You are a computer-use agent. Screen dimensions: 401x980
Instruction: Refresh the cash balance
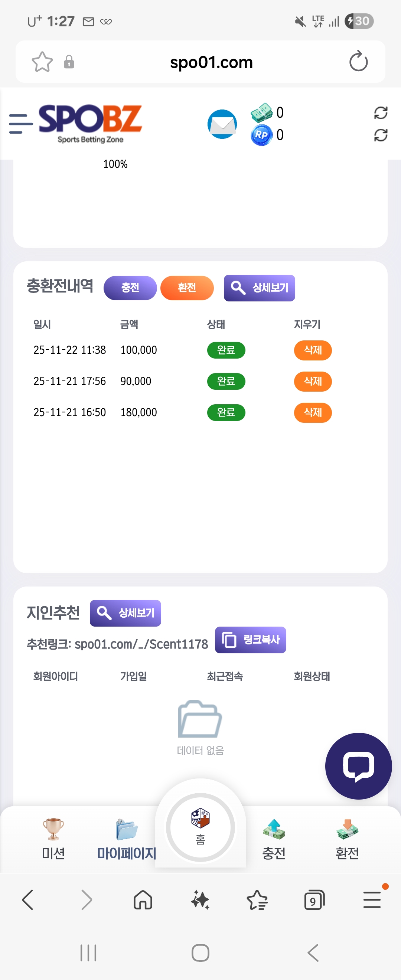[x=381, y=112]
